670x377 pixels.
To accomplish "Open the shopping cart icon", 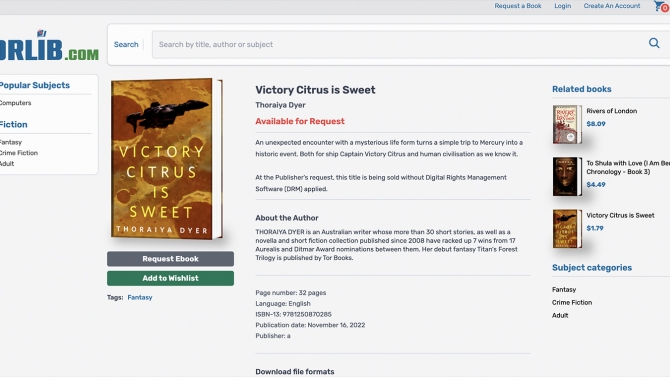I will click(661, 6).
